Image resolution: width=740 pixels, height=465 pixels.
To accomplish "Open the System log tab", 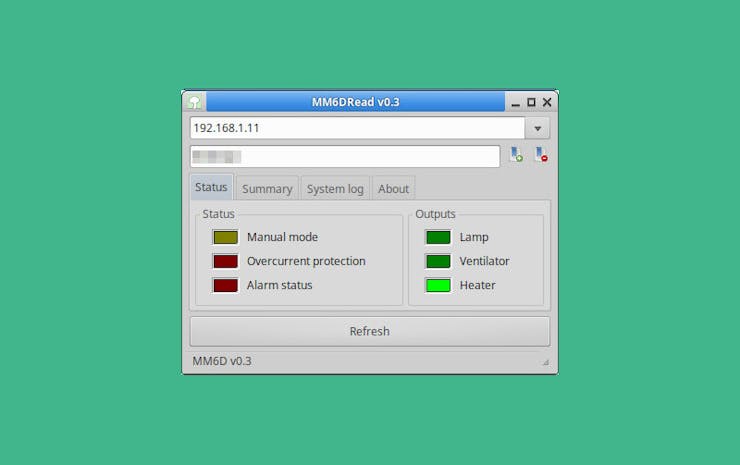I will [335, 189].
